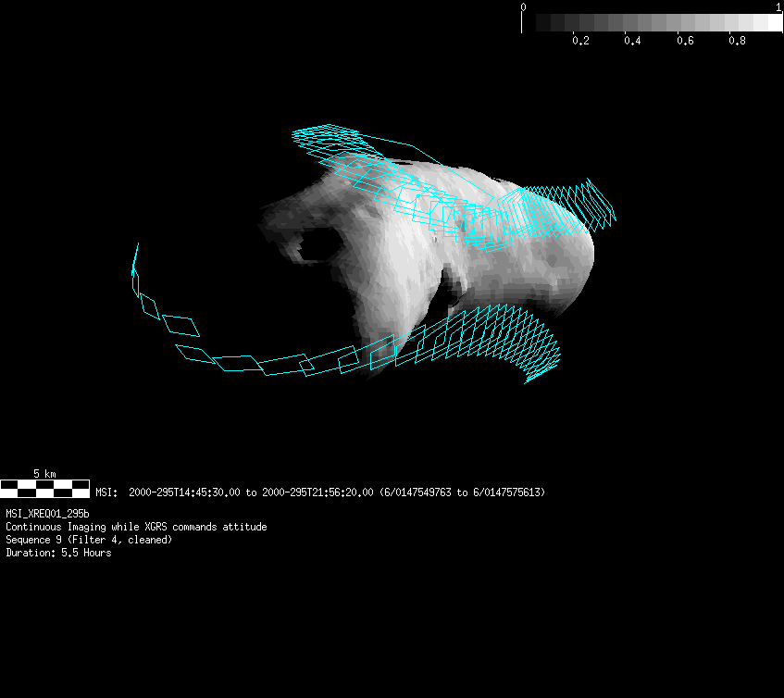Screen dimensions: 784x698
Task: Click the 1 label above the colorbar
Action: pyautogui.click(x=778, y=7)
